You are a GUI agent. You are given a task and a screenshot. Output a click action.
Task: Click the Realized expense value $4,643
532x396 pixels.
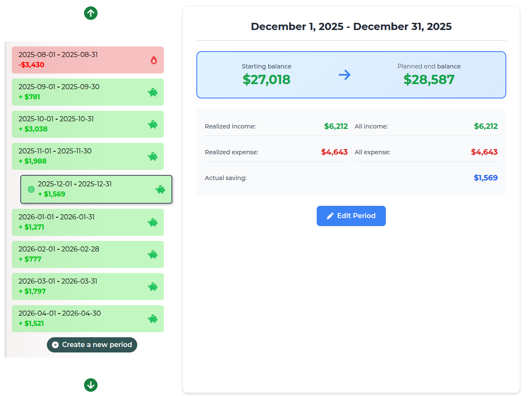click(335, 152)
